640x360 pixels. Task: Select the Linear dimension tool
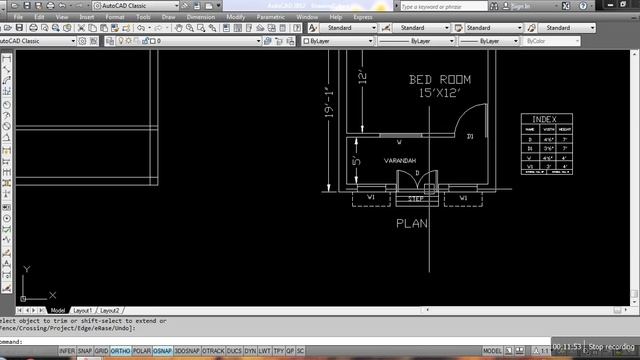point(7,60)
